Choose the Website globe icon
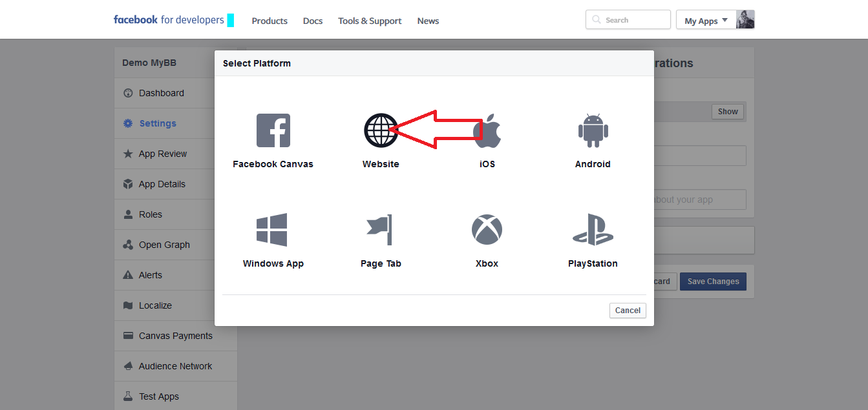This screenshot has width=868, height=410. click(381, 130)
